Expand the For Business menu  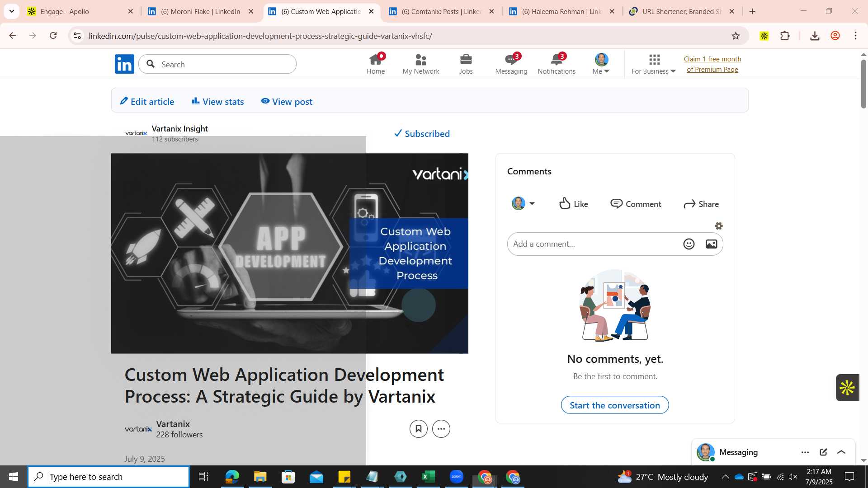[654, 64]
